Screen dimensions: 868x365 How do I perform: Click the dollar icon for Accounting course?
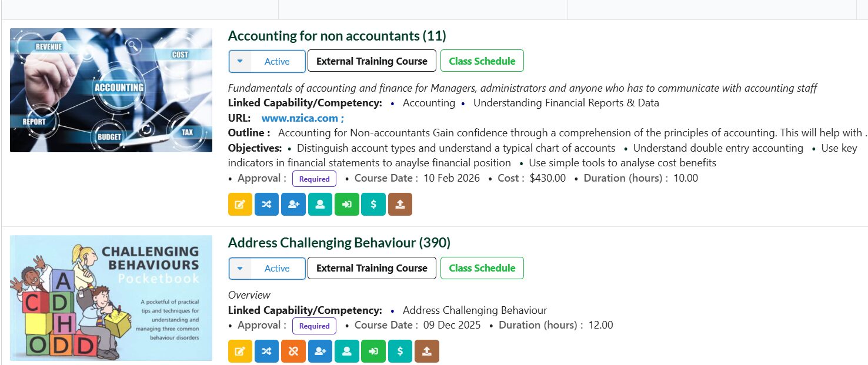coord(373,205)
